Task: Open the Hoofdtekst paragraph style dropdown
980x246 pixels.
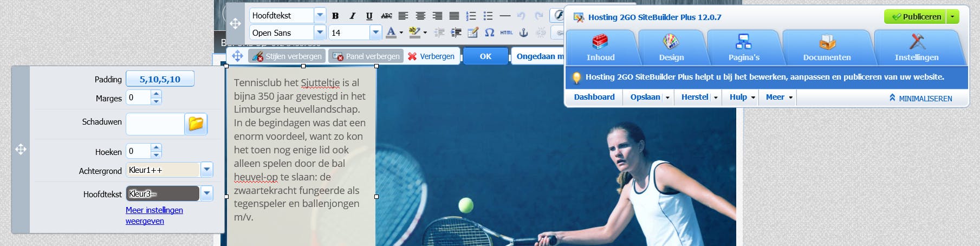Action: tap(320, 15)
